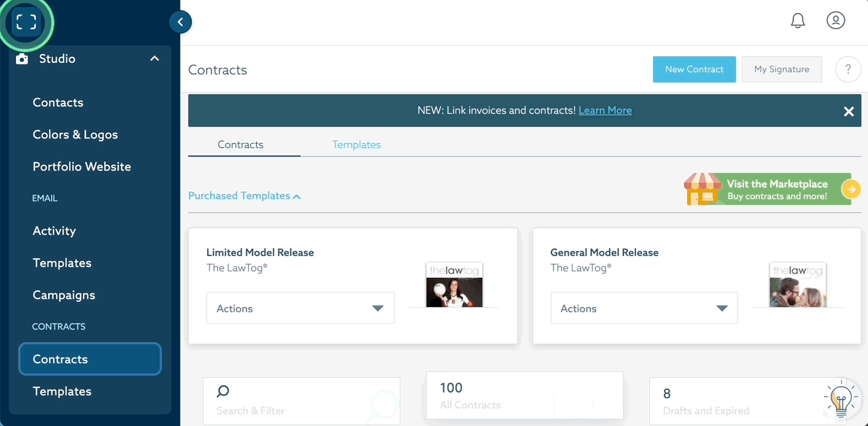
Task: Open the Limited Model Release thumbnail
Action: point(454,284)
